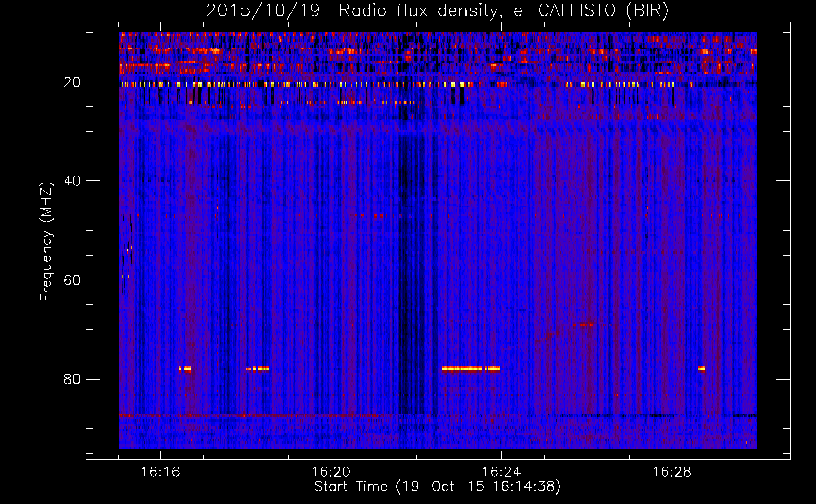The width and height of the screenshot is (816, 504).
Task: Click the 60 frequency tick label
Action: 73,280
